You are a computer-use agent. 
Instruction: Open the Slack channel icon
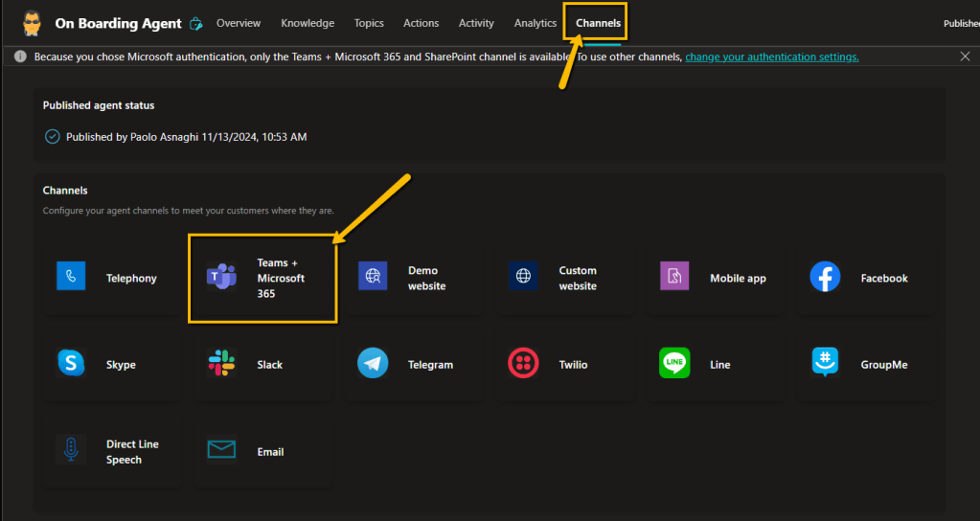[222, 364]
